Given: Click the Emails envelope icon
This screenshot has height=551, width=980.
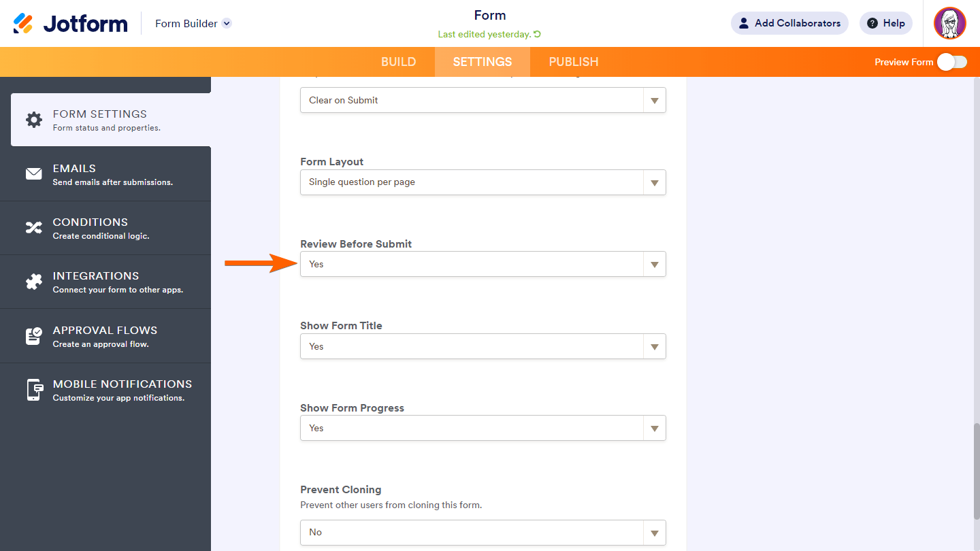Looking at the screenshot, I should click(33, 174).
